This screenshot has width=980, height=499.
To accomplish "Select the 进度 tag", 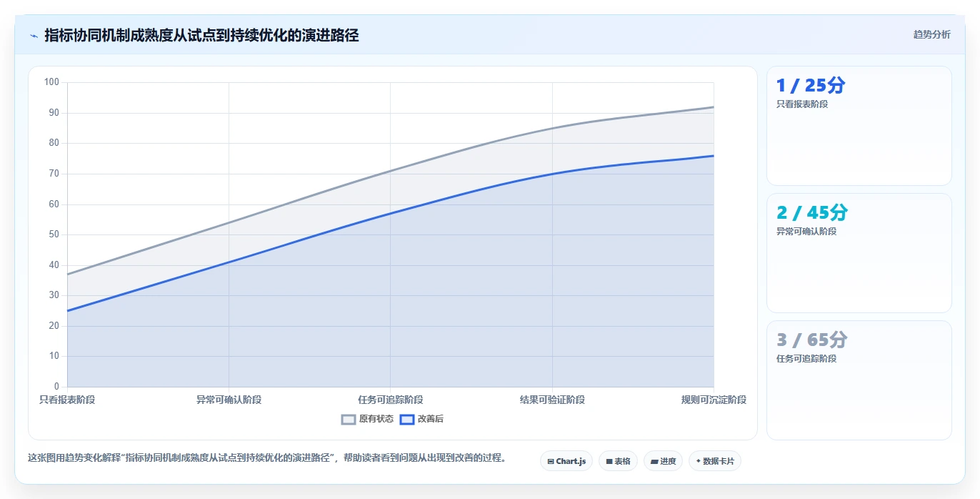I will (x=663, y=461).
